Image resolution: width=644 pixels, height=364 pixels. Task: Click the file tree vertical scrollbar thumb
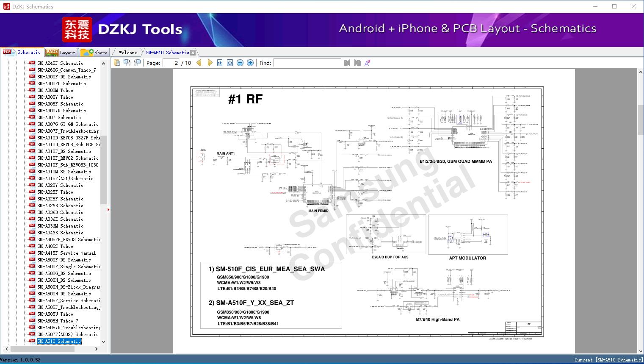(103, 169)
